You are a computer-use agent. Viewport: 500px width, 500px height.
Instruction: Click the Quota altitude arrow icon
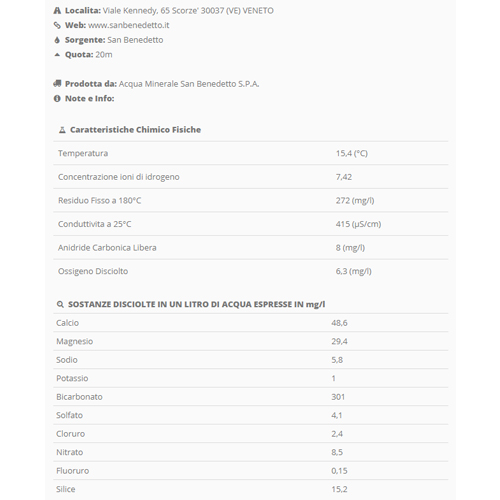57,55
